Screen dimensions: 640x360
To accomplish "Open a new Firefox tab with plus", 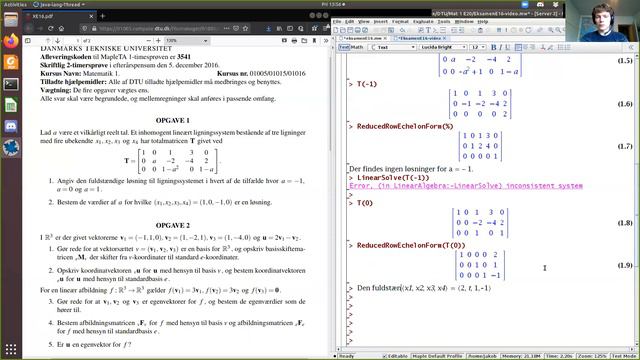I will click(103, 16).
